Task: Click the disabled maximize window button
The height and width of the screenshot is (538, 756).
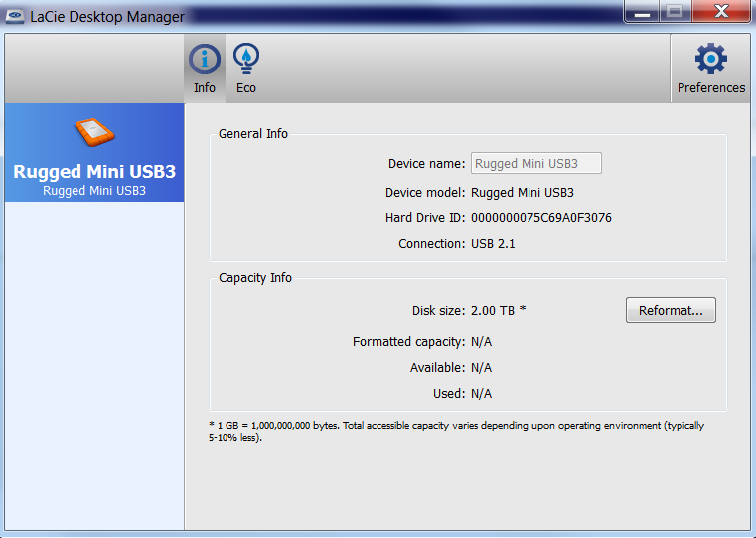Action: (675, 11)
